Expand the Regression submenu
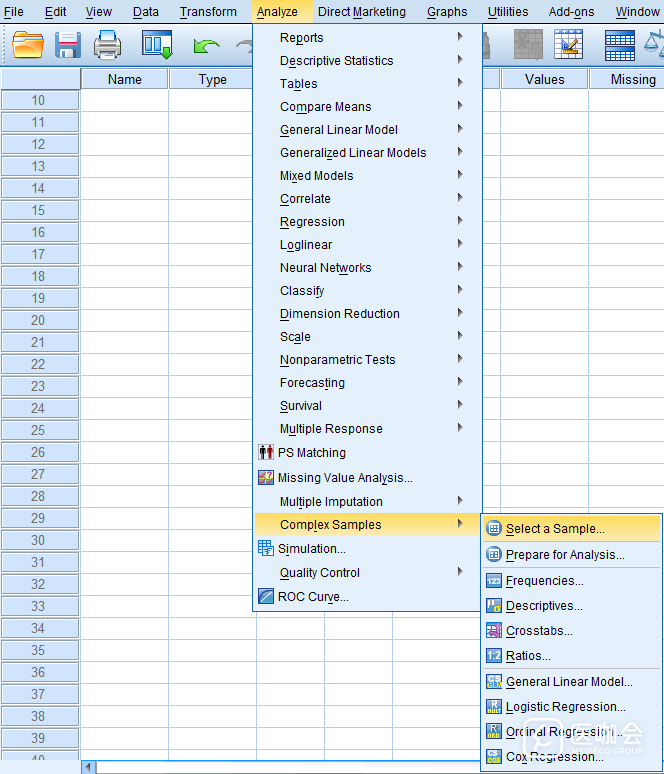664x774 pixels. [312, 222]
